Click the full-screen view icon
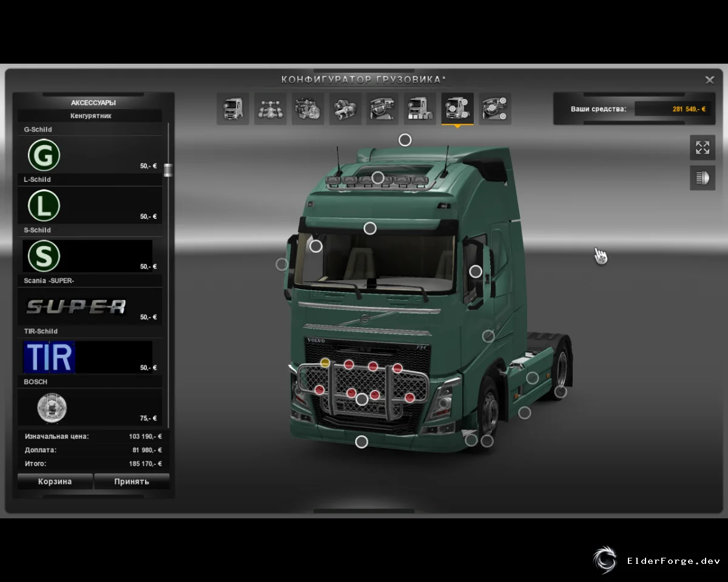The image size is (728, 582). pos(703,147)
